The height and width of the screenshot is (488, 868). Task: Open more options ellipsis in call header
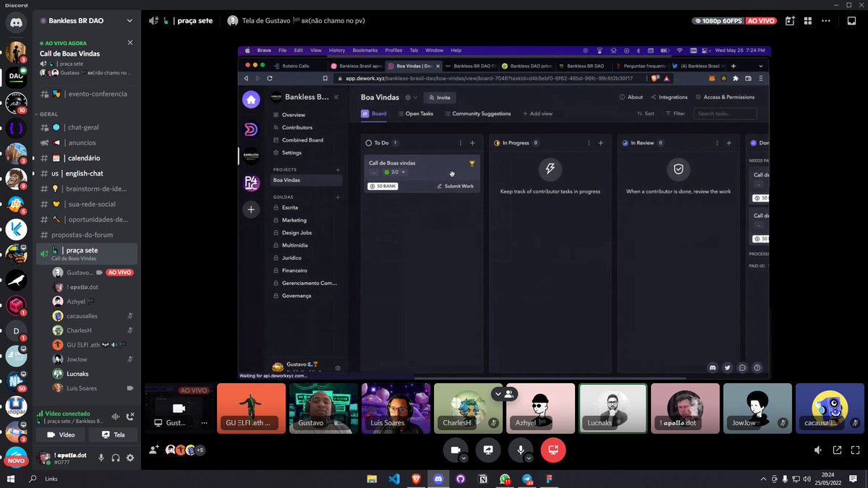pos(827,21)
